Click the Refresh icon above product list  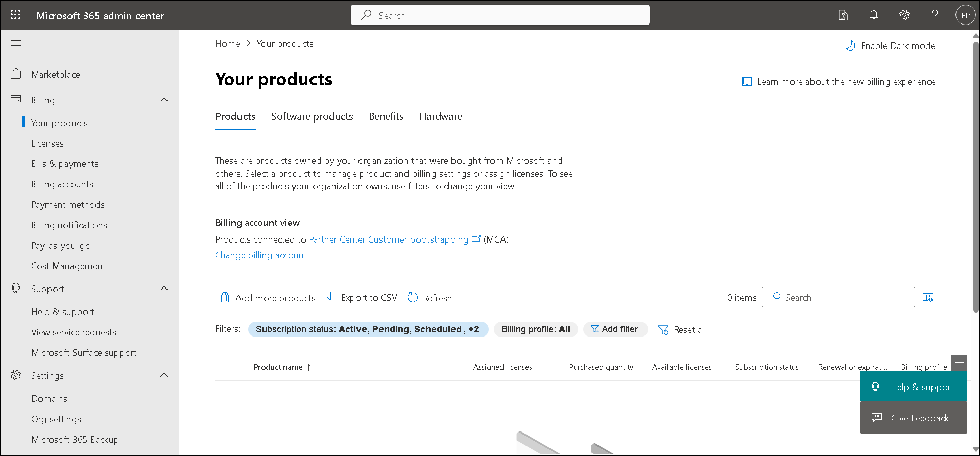pyautogui.click(x=412, y=297)
